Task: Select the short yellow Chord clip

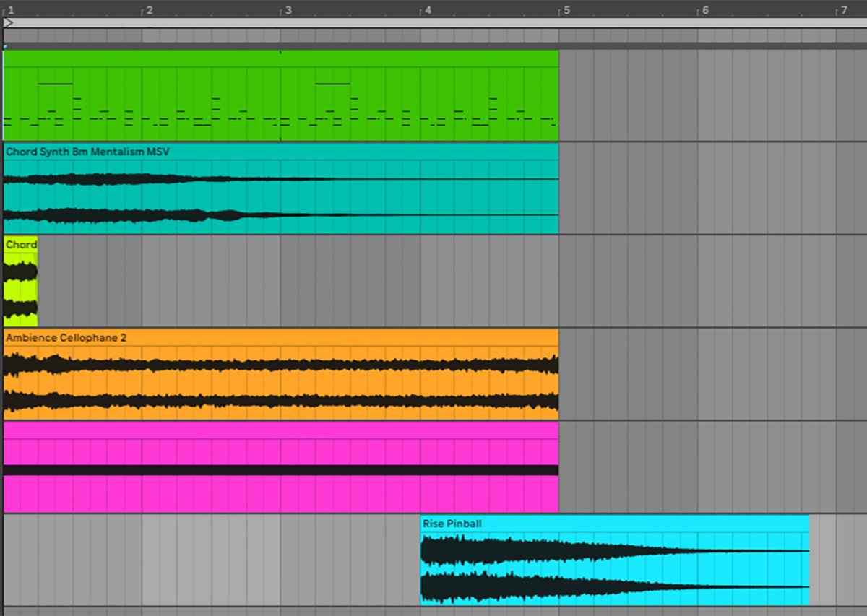Action: 20,281
